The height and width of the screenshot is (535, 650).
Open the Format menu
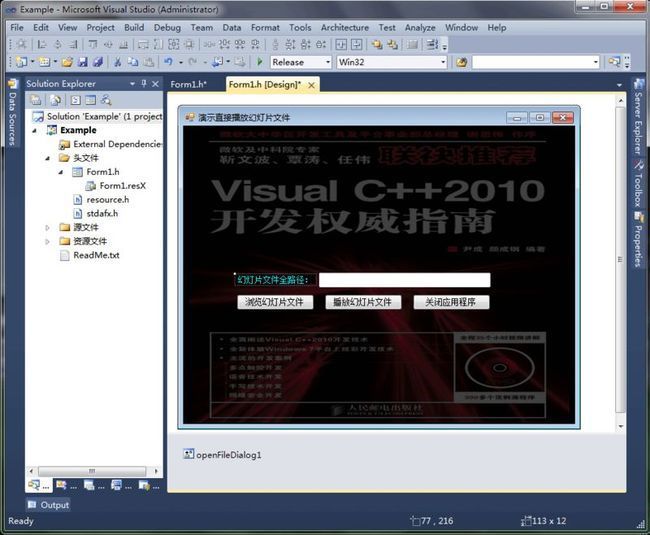pyautogui.click(x=265, y=28)
